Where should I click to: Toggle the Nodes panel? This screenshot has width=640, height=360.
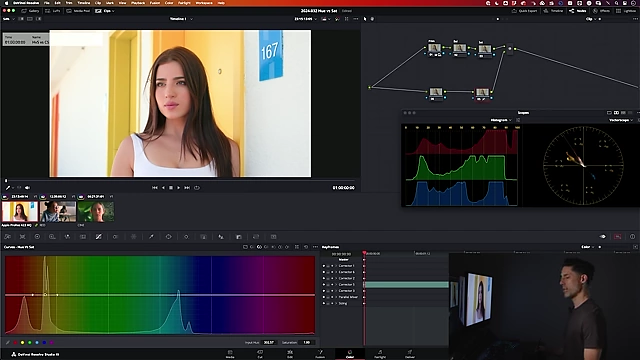(x=578, y=11)
